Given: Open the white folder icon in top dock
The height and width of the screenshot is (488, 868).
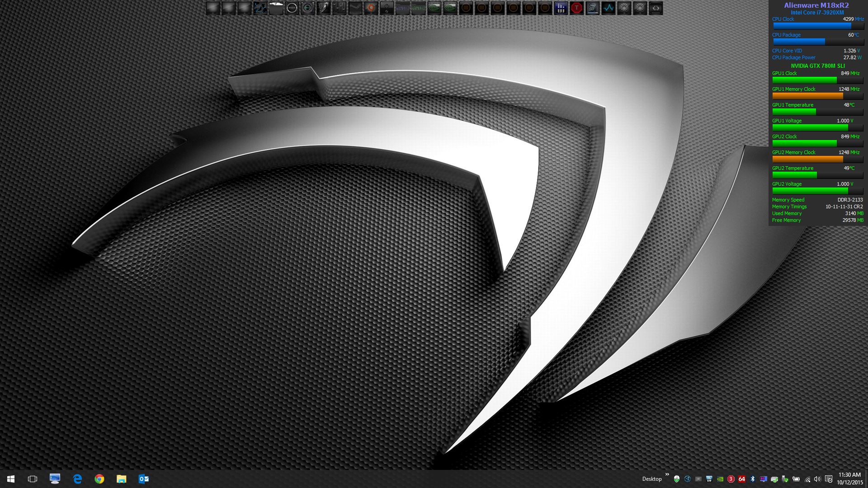Looking at the screenshot, I should pos(276,8).
